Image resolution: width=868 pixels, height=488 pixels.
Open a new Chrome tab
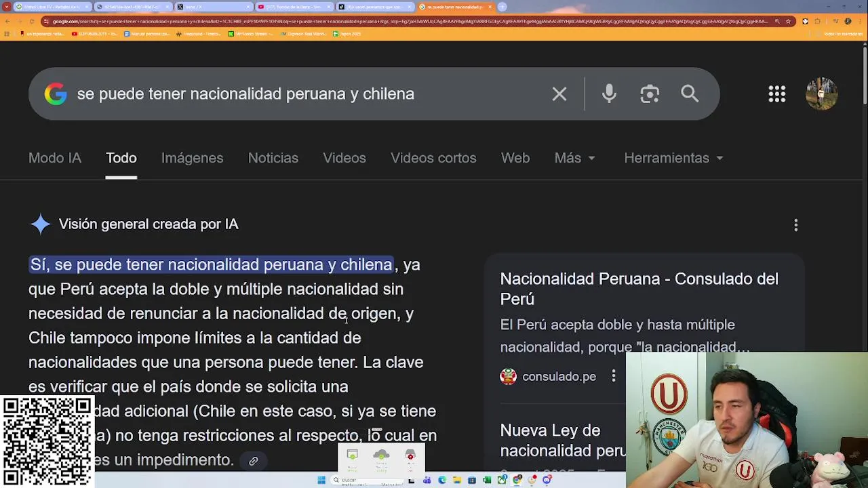pos(502,7)
